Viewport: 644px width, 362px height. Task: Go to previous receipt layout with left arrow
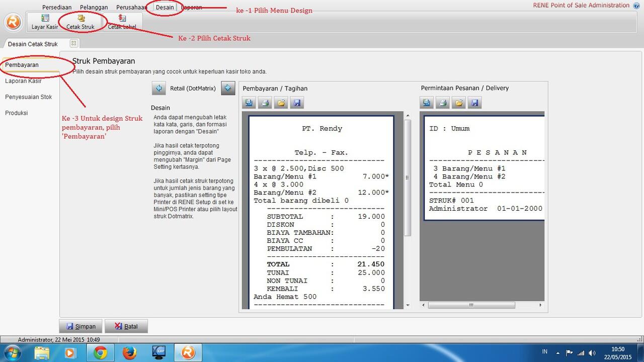(x=159, y=88)
